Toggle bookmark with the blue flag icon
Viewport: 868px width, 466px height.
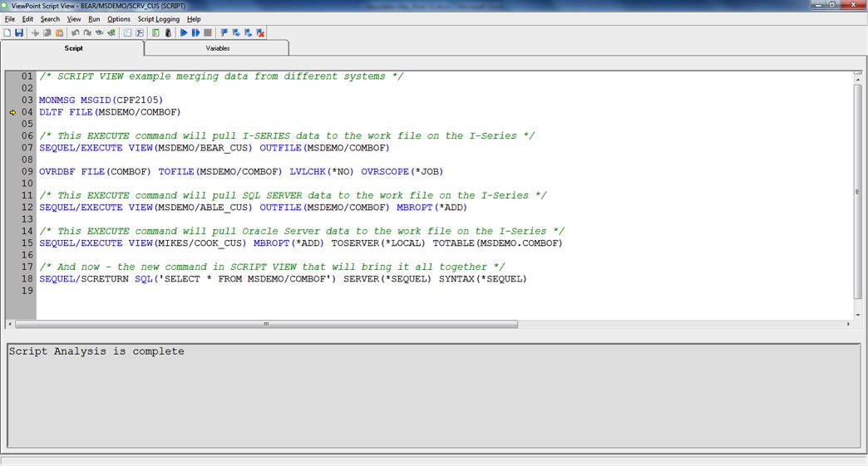click(x=224, y=33)
